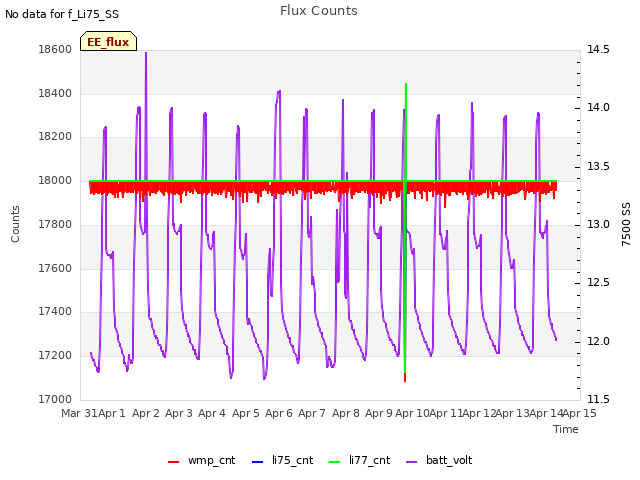This screenshot has height=480, width=640.
Task: Click the 17800 y-axis tick label
Action: [55, 224]
